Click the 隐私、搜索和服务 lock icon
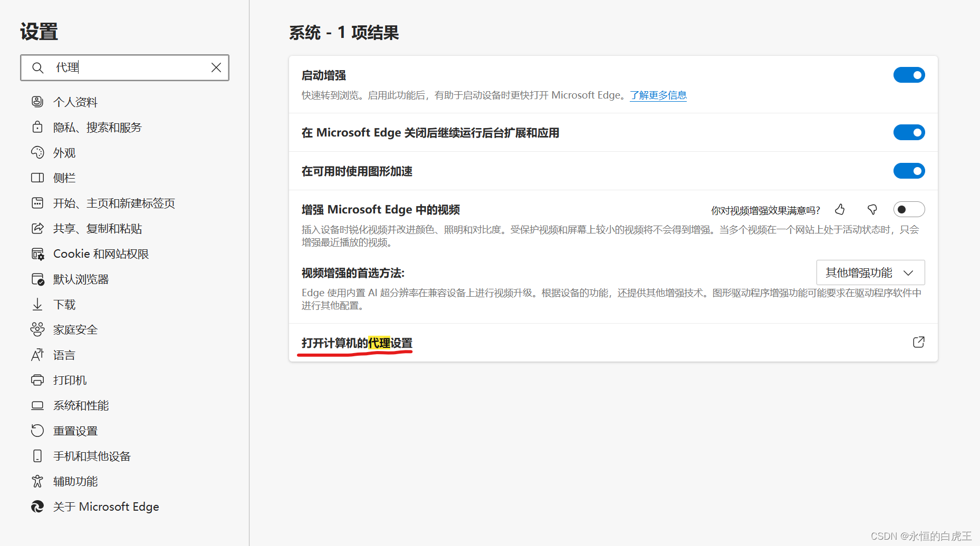980x546 pixels. (37, 127)
